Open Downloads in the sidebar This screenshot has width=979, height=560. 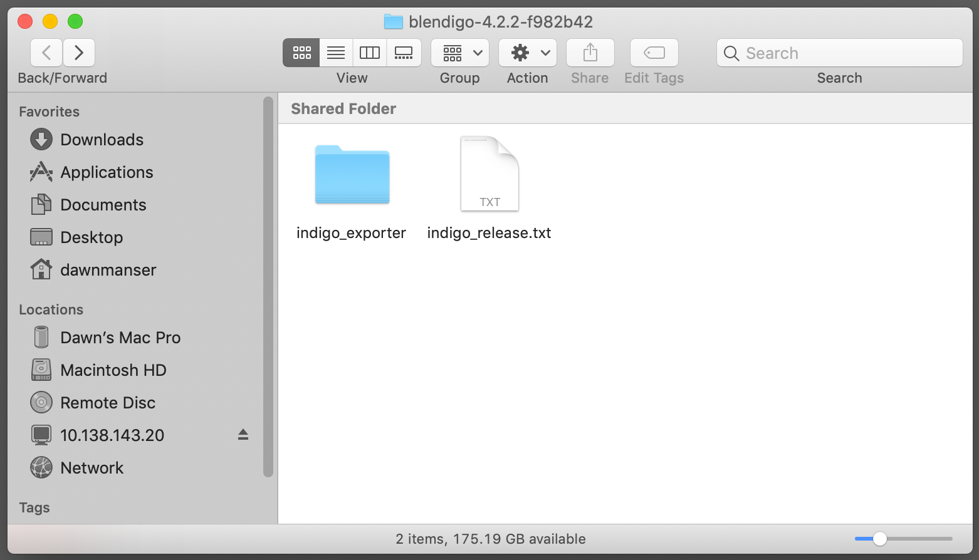click(x=102, y=140)
